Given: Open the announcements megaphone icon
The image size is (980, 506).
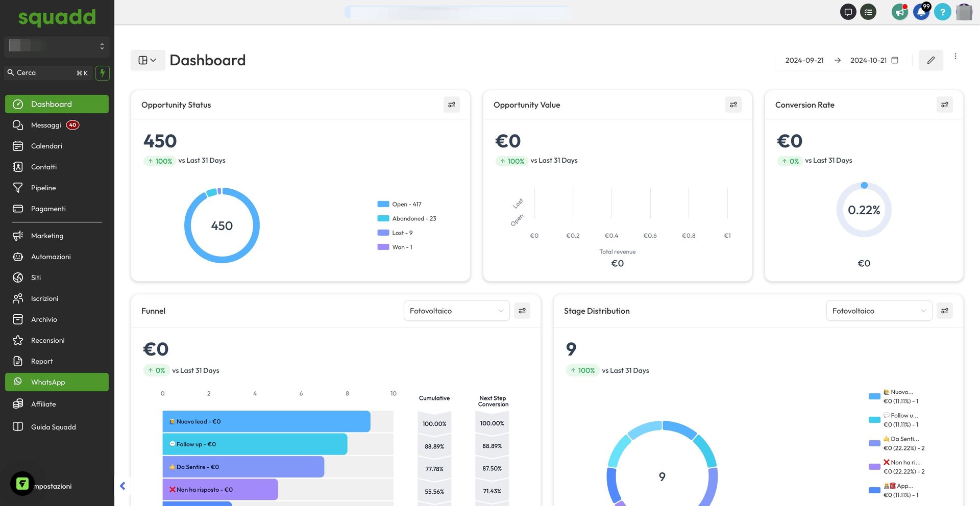Looking at the screenshot, I should click(899, 12).
